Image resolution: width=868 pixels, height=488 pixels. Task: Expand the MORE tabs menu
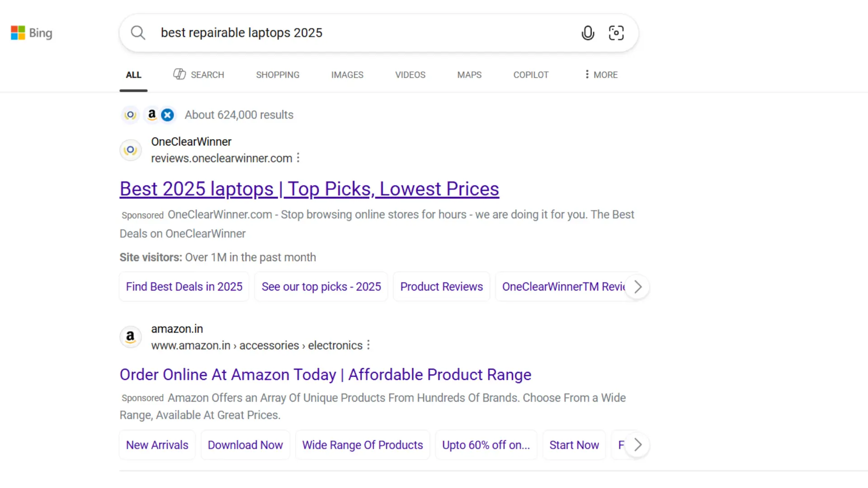(600, 75)
